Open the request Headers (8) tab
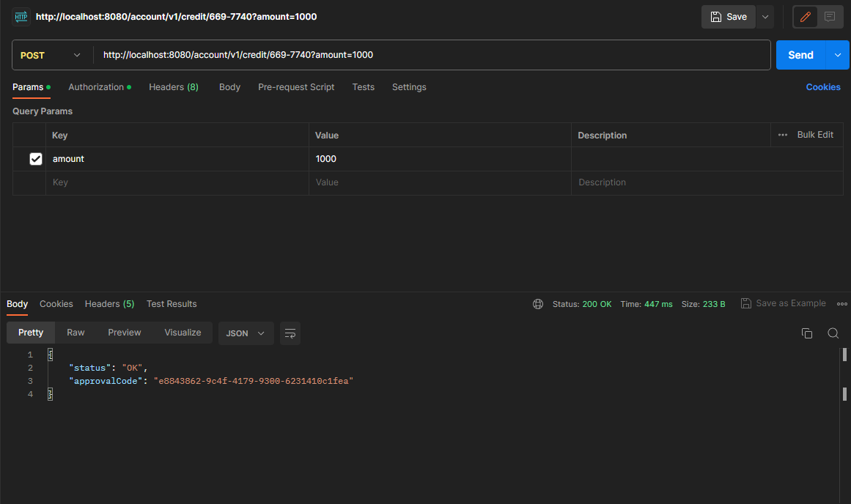The height and width of the screenshot is (504, 851). (174, 87)
